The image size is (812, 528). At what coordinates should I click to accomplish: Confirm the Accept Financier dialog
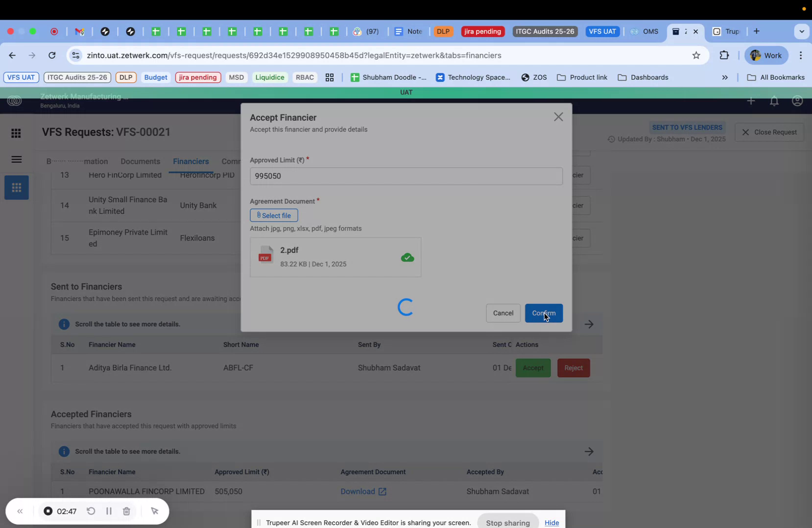544,313
